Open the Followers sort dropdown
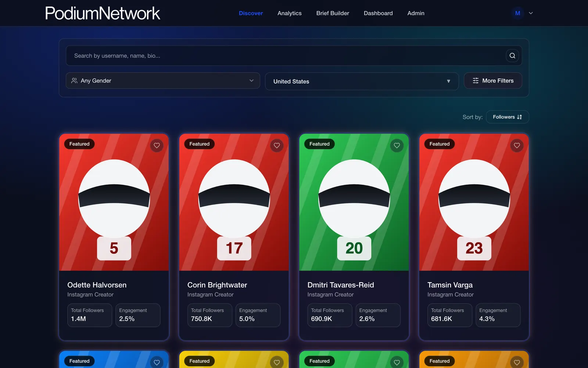 [x=507, y=117]
